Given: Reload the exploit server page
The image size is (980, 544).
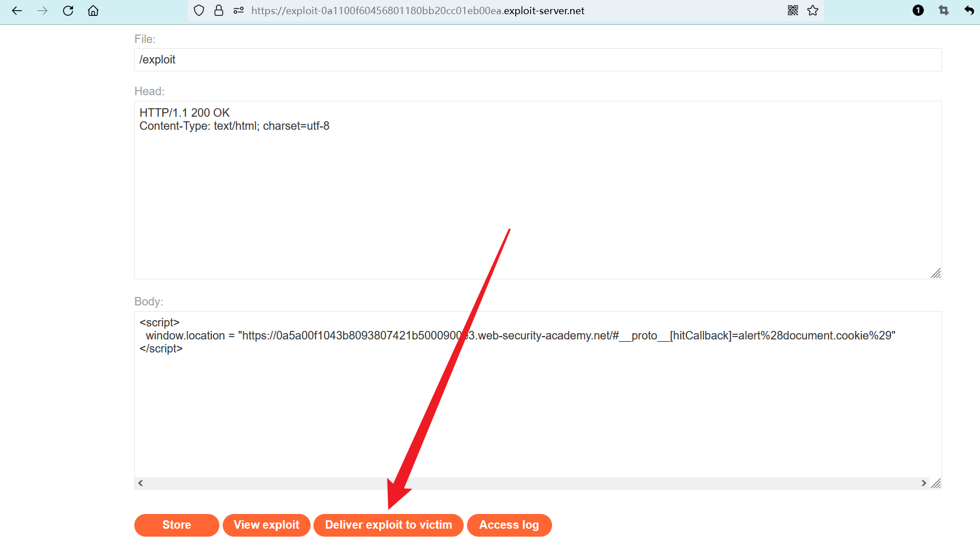Looking at the screenshot, I should point(68,11).
